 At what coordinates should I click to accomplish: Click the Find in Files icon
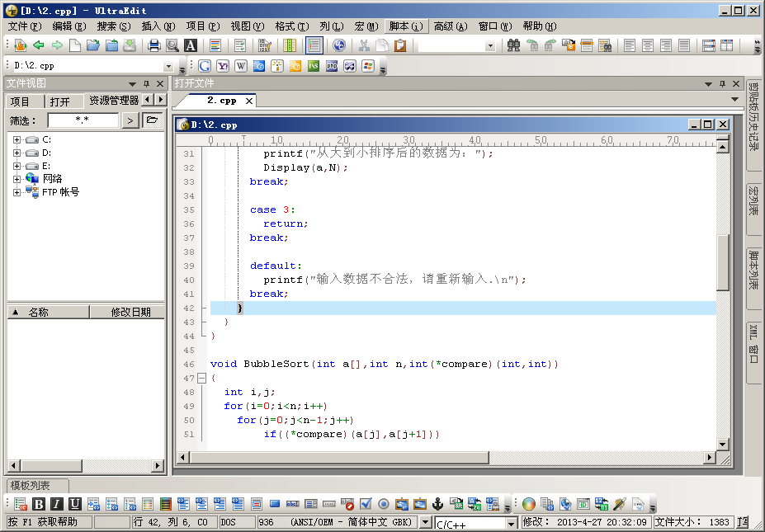[605, 45]
